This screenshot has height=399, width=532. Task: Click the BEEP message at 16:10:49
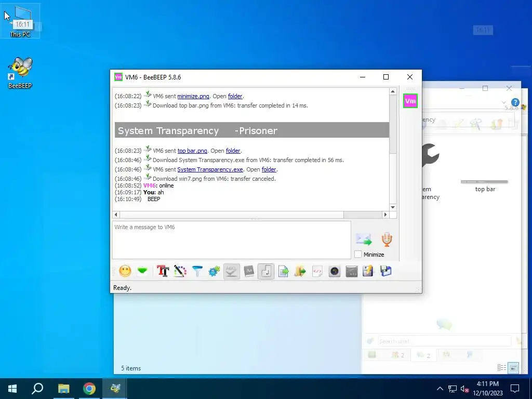point(154,199)
